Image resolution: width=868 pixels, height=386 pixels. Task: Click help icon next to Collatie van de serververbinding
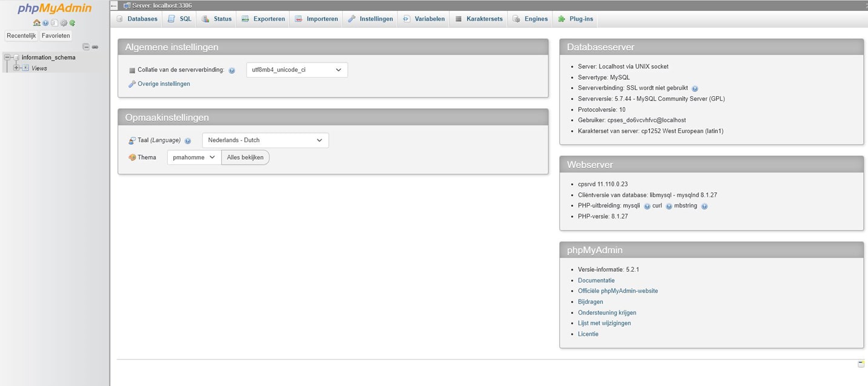pos(232,70)
